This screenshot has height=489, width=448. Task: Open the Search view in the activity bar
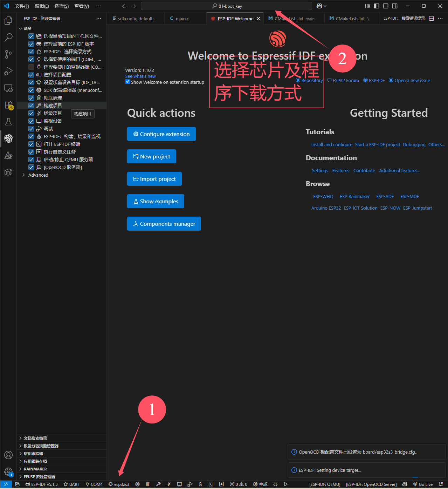(8, 38)
